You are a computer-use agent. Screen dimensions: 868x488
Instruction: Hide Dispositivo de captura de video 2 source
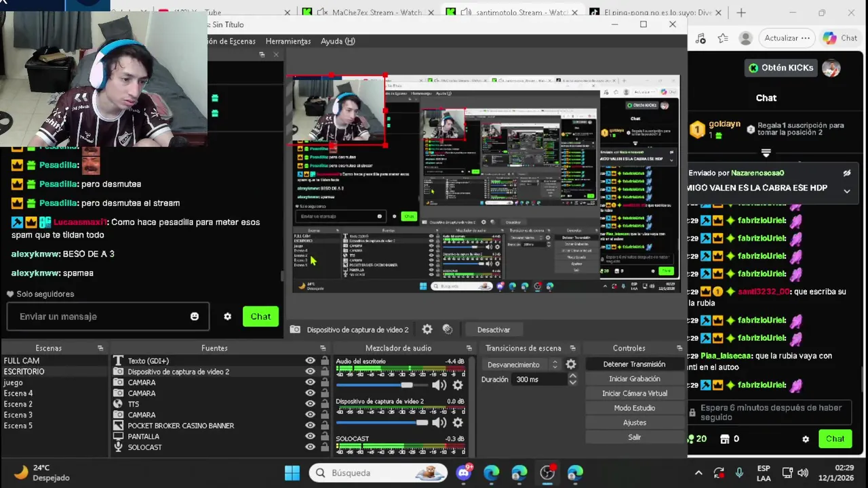coord(310,372)
